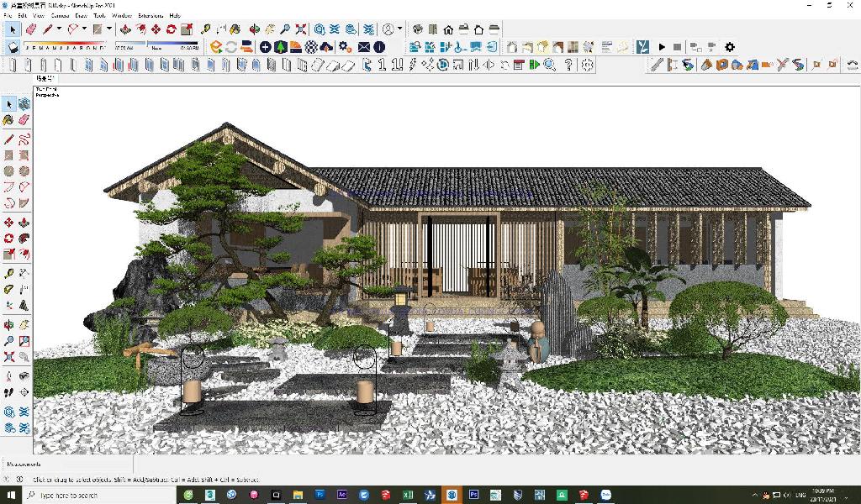This screenshot has width=861, height=504.
Task: Expand the Line tool dropdown arrow
Action: [59, 29]
